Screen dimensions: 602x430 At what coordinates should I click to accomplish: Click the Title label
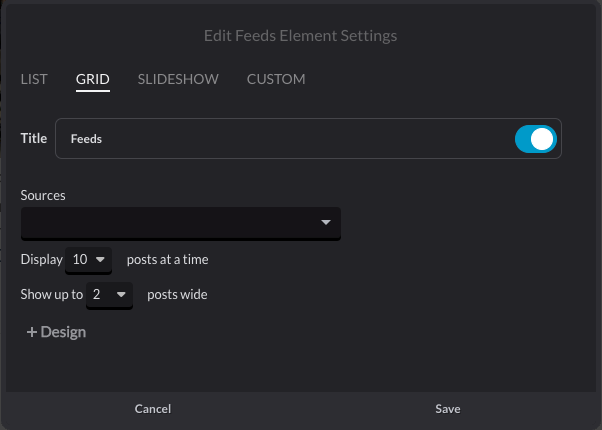click(x=34, y=138)
